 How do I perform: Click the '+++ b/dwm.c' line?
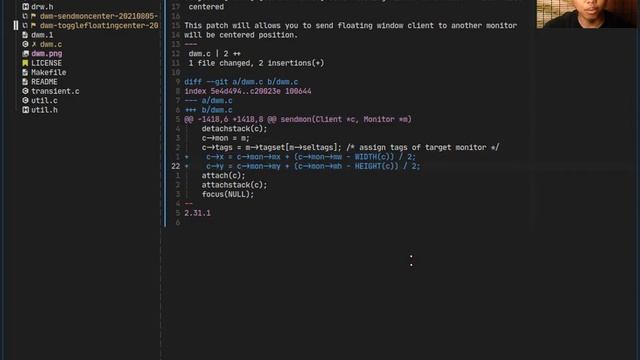click(x=208, y=110)
